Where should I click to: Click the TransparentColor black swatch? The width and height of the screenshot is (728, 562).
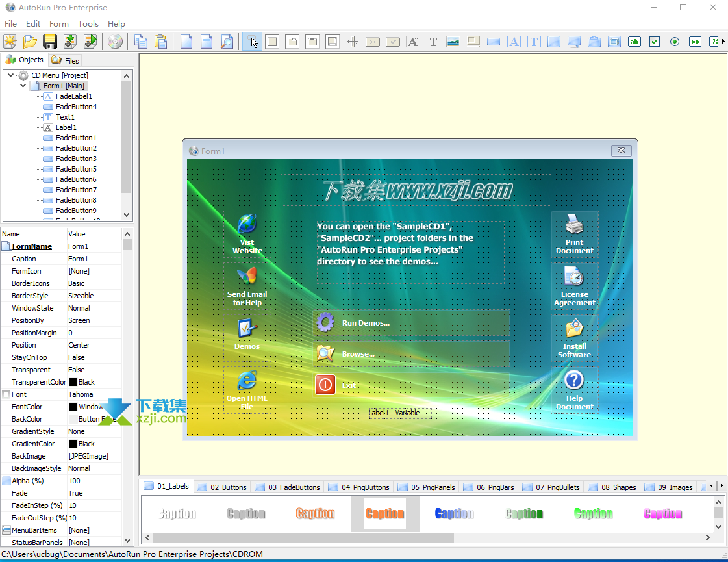point(73,382)
